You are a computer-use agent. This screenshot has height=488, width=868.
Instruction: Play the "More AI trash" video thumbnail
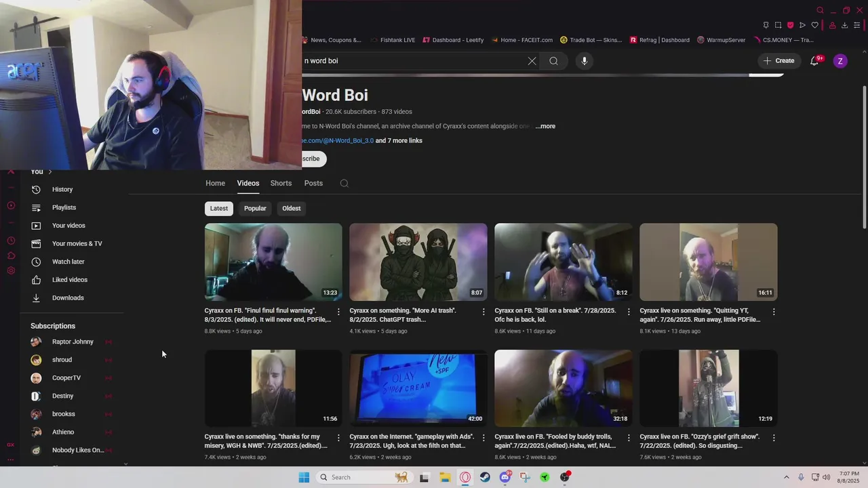coord(418,262)
